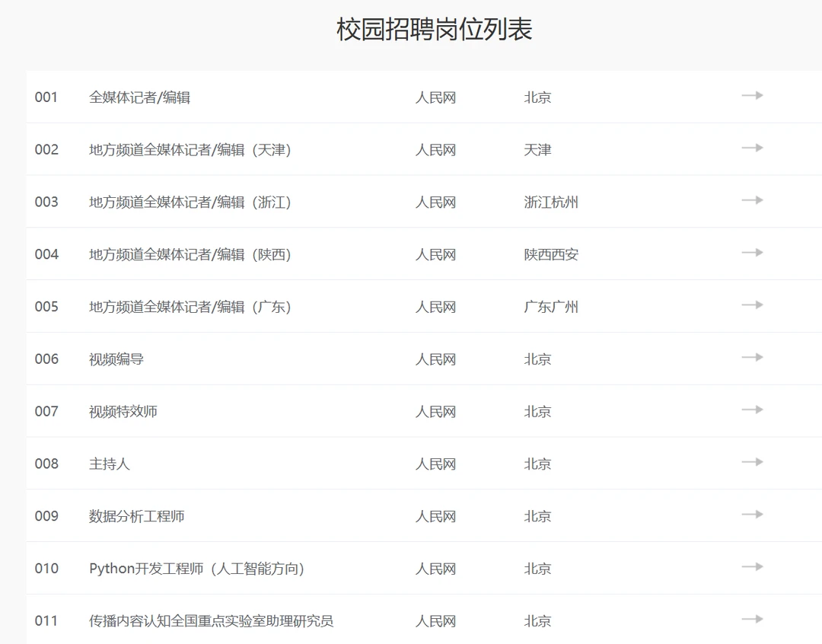Click the 人民网 label on row 006
This screenshot has height=644, width=822.
tap(436, 359)
